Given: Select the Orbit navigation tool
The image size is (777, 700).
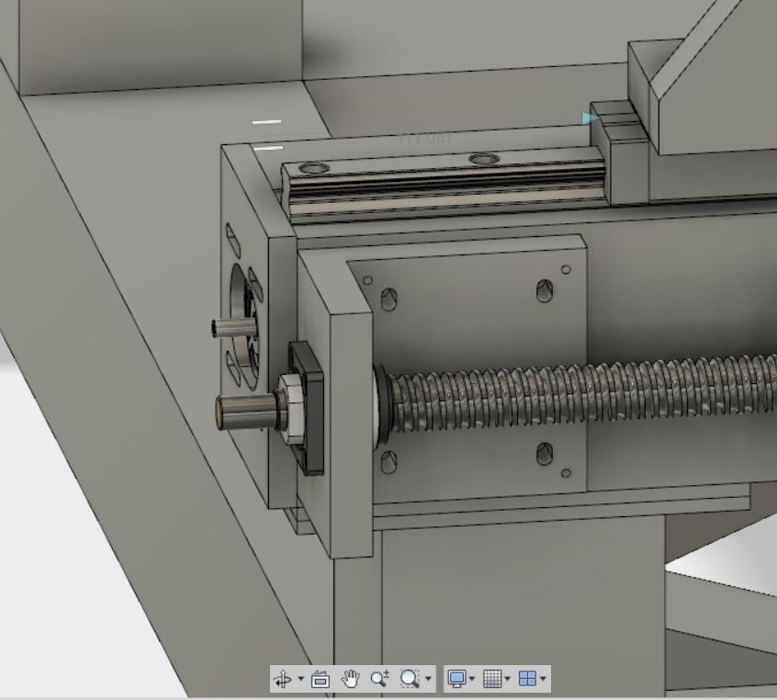Looking at the screenshot, I should point(282,679).
